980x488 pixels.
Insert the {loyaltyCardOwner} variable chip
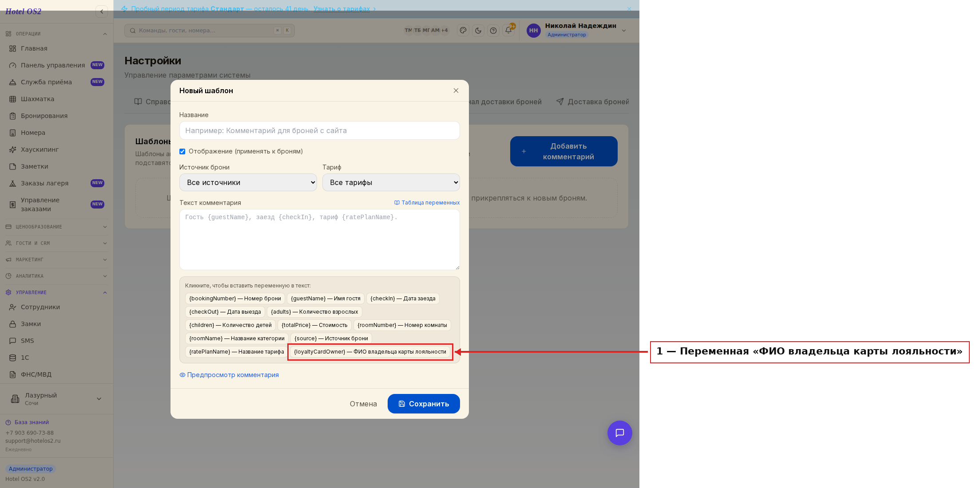pyautogui.click(x=370, y=352)
